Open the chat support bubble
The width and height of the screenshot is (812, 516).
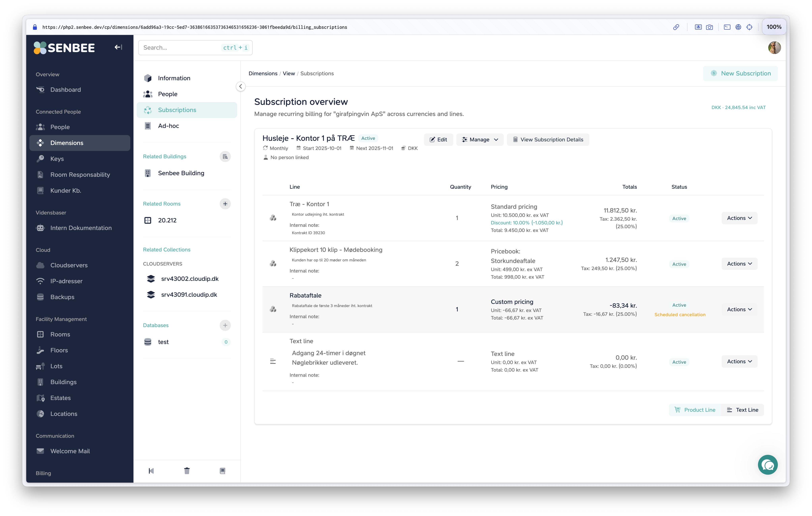coord(768,465)
